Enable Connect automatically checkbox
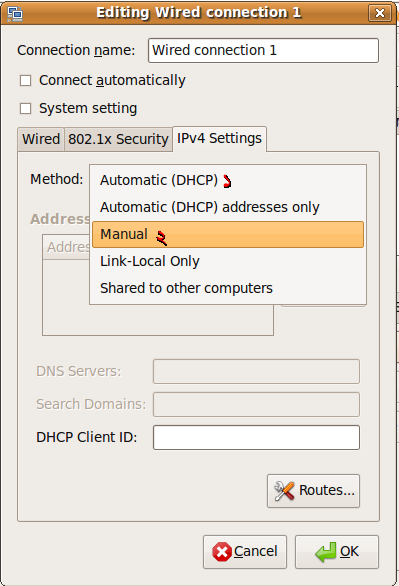 25,80
